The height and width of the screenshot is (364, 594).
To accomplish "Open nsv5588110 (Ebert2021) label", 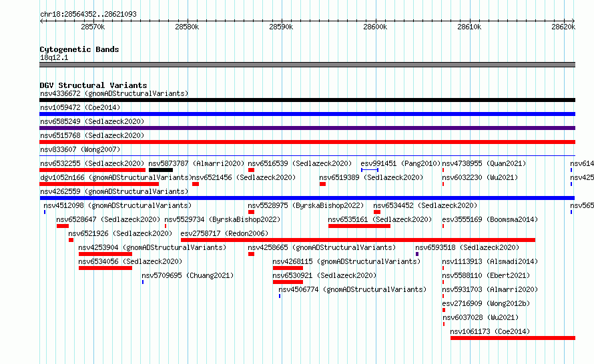I will tap(486, 275).
